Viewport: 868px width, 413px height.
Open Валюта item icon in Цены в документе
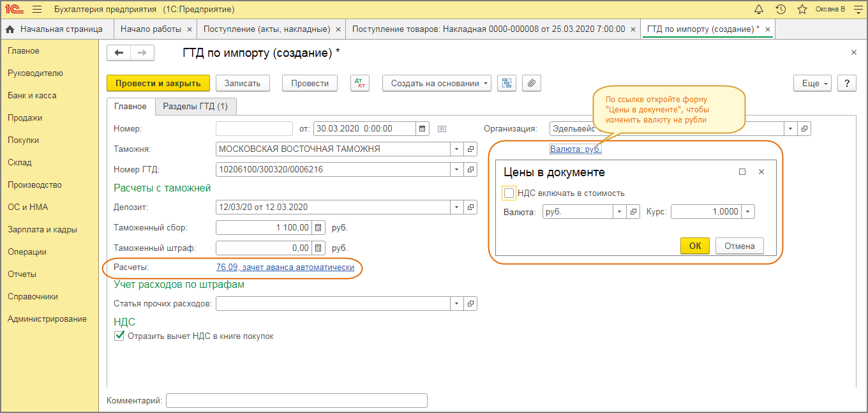click(x=633, y=211)
